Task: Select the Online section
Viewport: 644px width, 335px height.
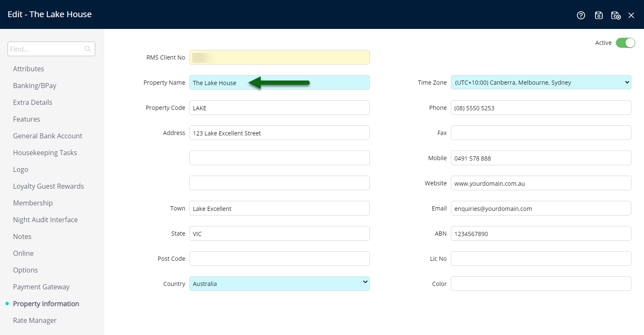Action: tap(23, 253)
